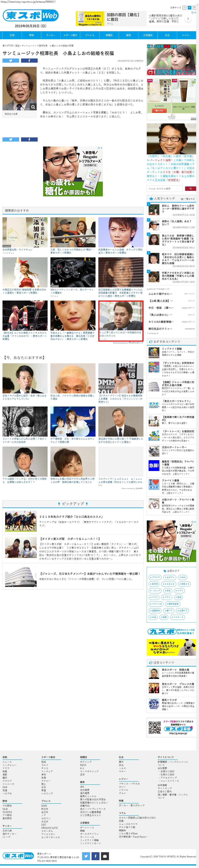Set font size to medium (中)
The width and height of the screenshot is (199, 868).
pos(189,7)
